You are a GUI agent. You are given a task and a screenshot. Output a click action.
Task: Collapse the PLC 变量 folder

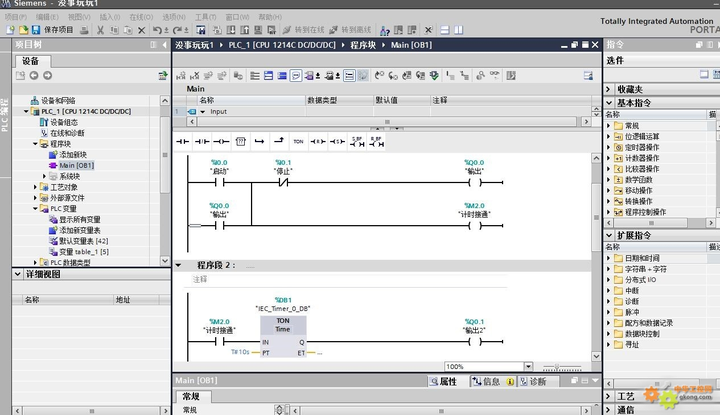[x=35, y=208]
